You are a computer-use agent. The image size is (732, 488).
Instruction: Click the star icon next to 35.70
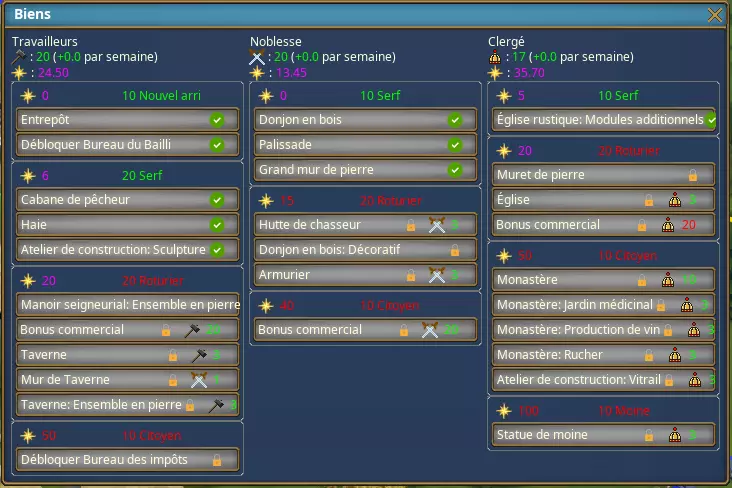pos(495,73)
